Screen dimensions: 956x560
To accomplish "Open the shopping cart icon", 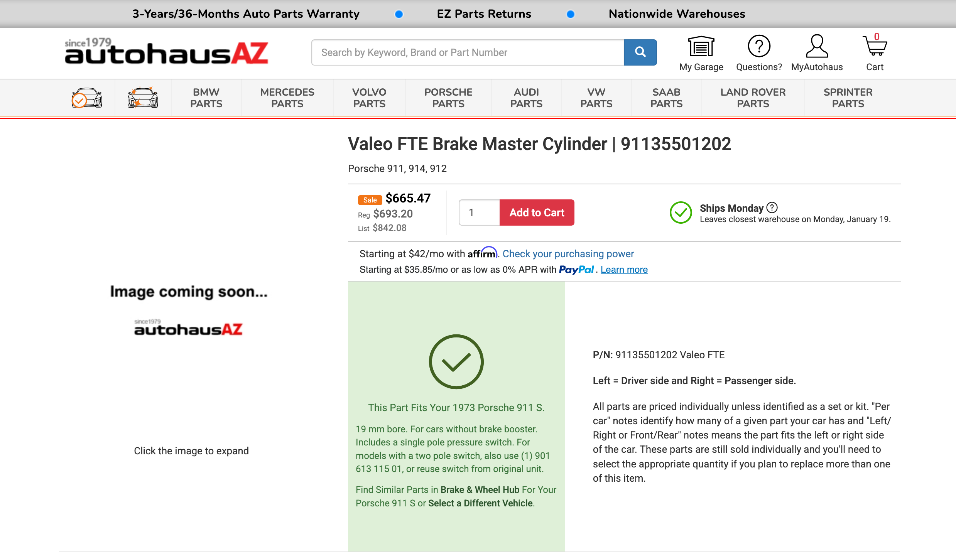I will 874,47.
